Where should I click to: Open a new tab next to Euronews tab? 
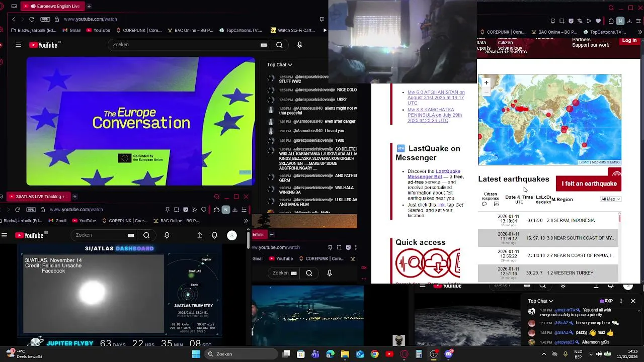(x=89, y=6)
